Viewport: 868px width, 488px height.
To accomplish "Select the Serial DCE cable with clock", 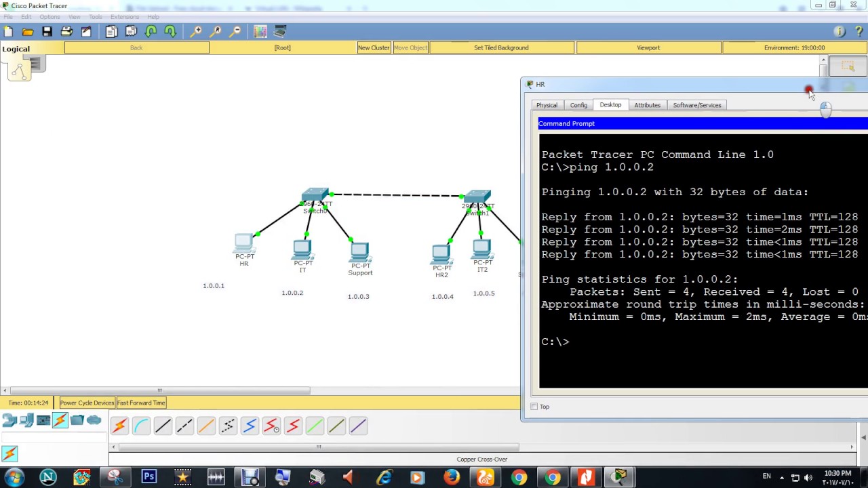I will pyautogui.click(x=271, y=426).
